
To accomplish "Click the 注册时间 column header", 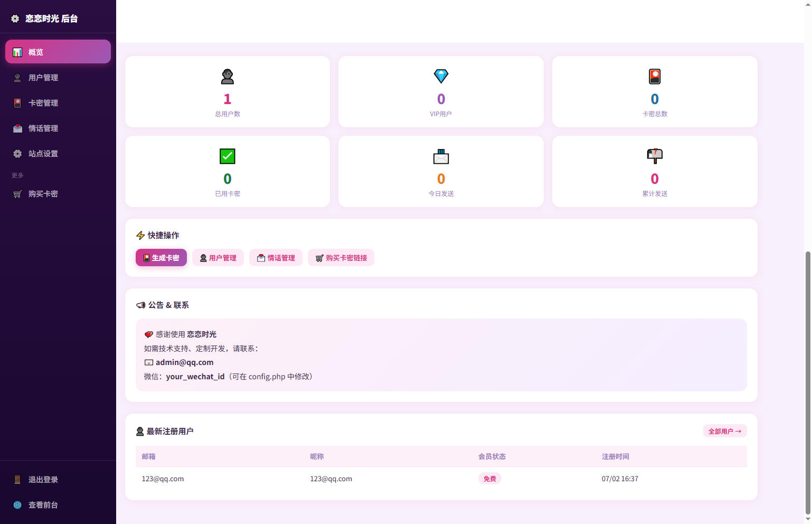I will point(616,456).
